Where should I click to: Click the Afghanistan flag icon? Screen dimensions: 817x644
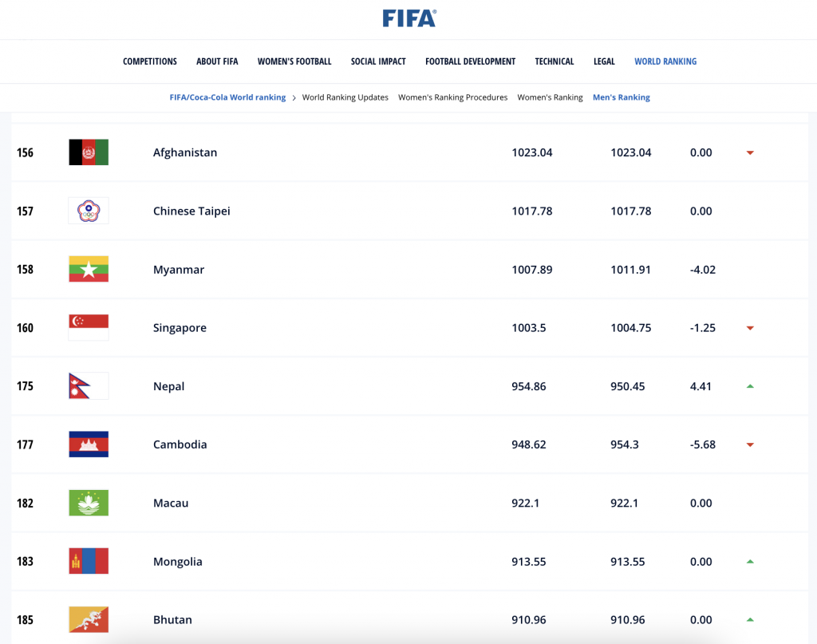[89, 152]
